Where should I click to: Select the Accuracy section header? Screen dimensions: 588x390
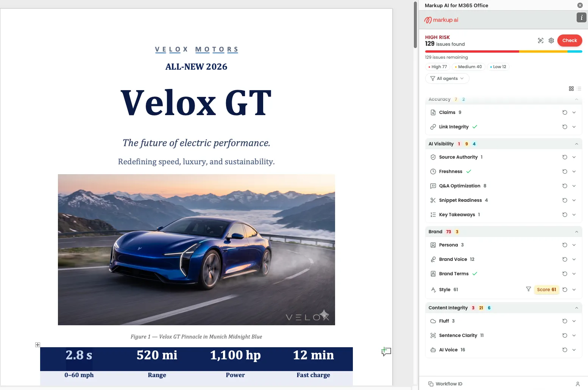pyautogui.click(x=504, y=100)
